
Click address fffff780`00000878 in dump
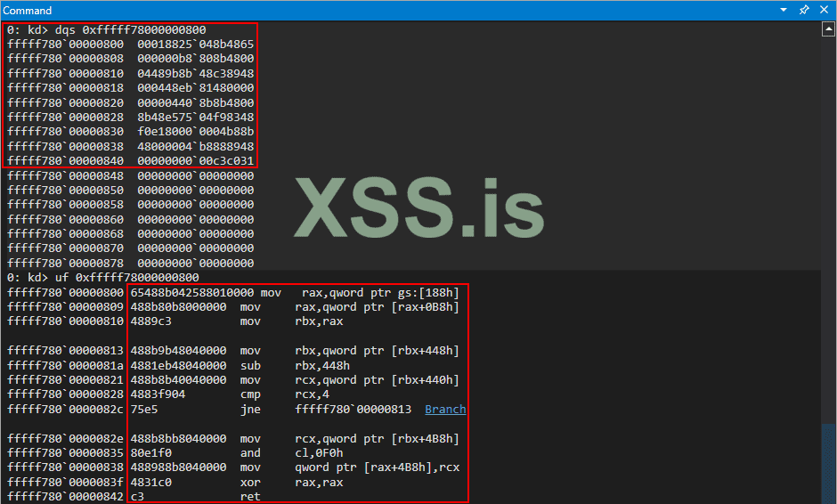(x=66, y=264)
